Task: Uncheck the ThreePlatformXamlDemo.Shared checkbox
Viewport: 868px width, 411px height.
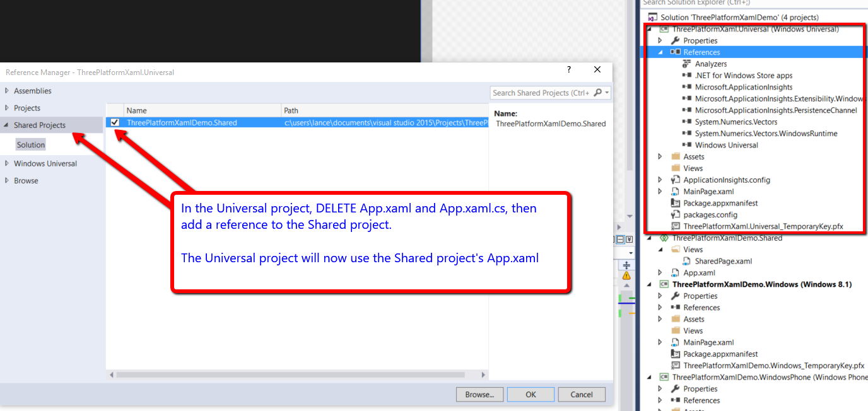Action: (115, 122)
